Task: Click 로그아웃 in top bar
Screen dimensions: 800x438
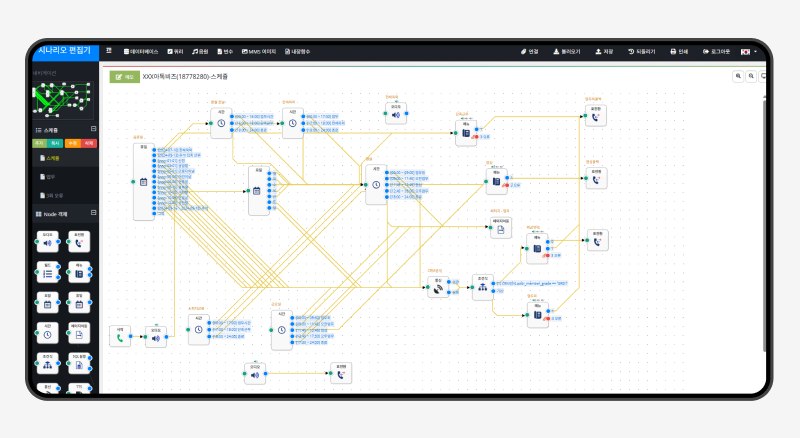Action: pyautogui.click(x=716, y=52)
